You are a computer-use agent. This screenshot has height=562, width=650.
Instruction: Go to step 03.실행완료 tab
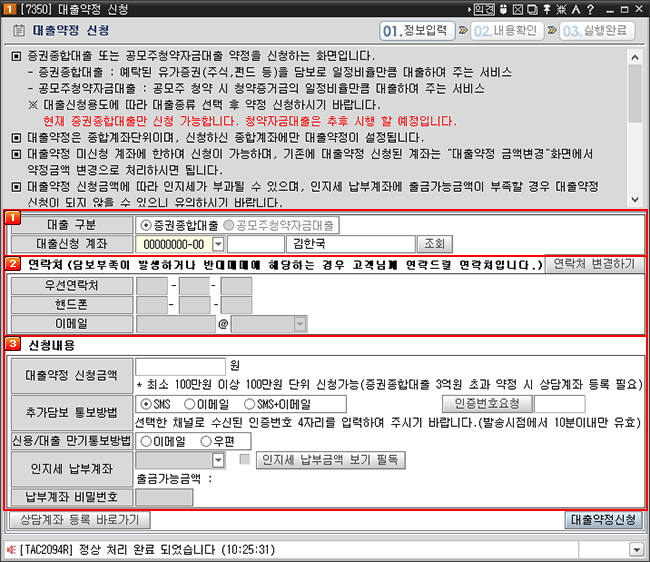597,31
